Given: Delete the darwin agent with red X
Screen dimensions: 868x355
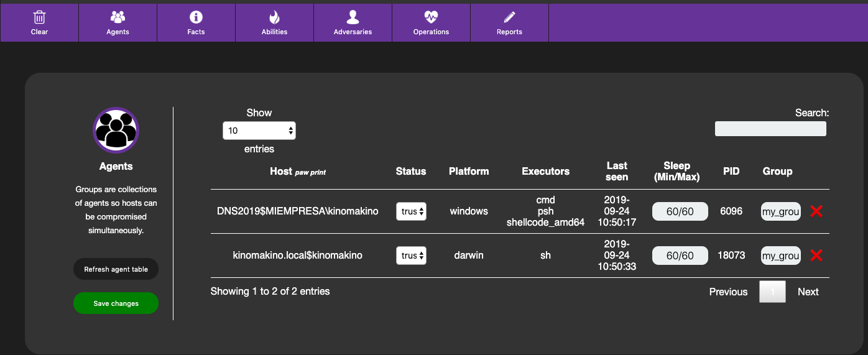Looking at the screenshot, I should [x=816, y=256].
